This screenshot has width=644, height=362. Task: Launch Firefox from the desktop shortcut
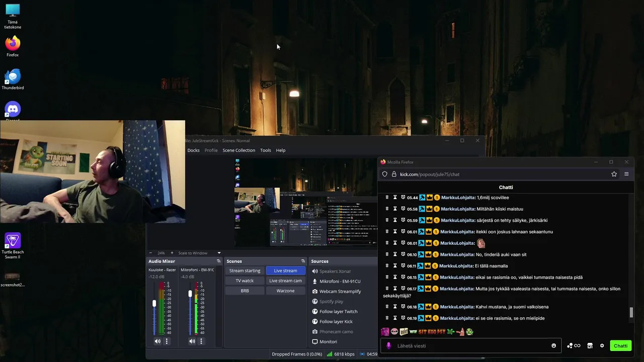click(13, 46)
